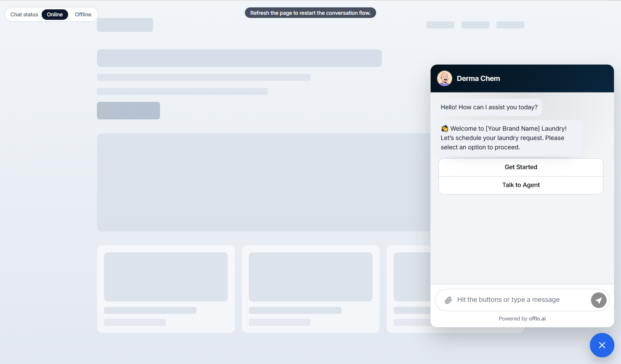This screenshot has height=364, width=621.
Task: Click the 'Chat status' label
Action: [x=24, y=14]
